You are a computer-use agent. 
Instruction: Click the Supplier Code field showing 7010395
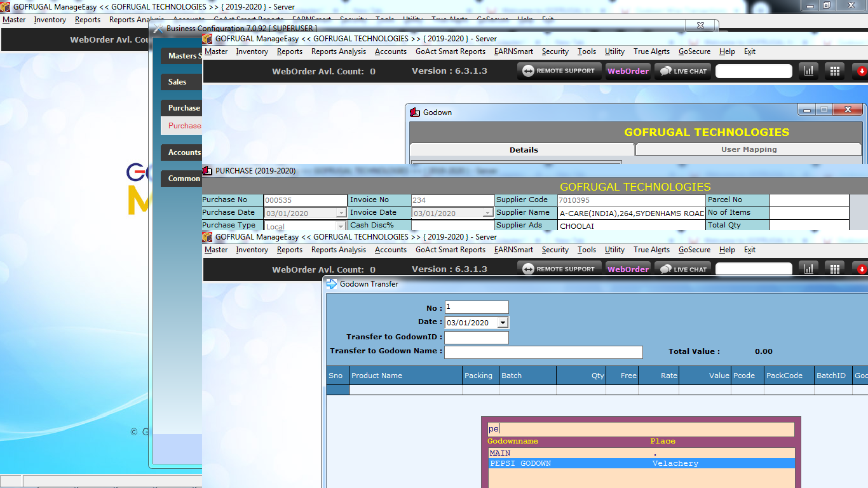631,200
